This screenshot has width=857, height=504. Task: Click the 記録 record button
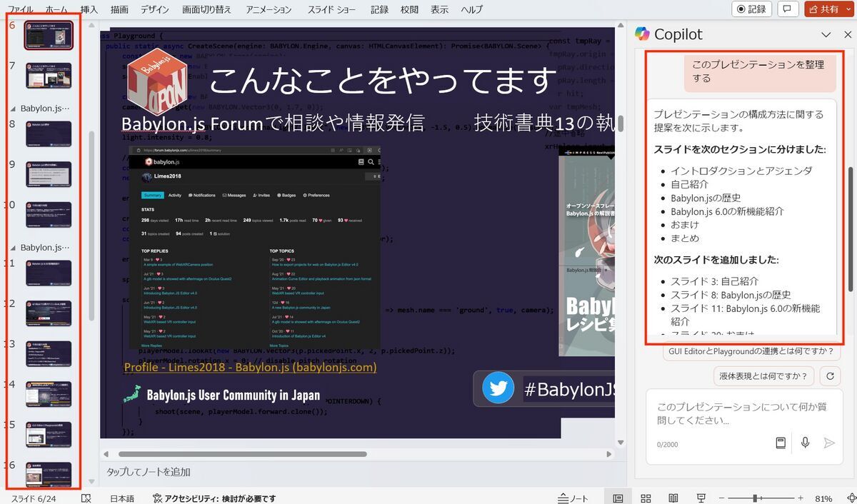(x=751, y=9)
